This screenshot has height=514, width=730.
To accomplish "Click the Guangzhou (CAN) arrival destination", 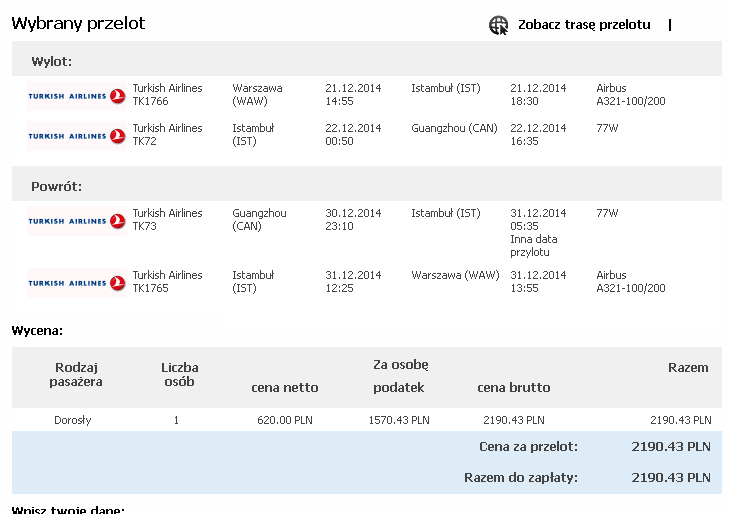I will (454, 128).
